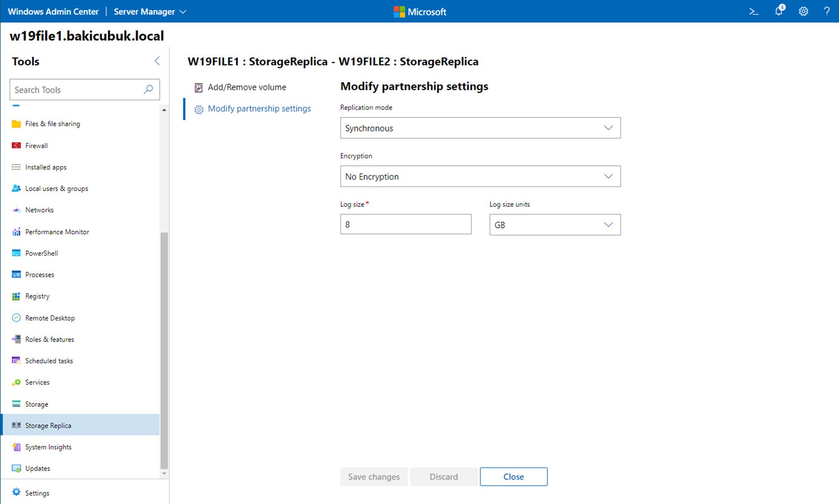Click the Processes icon
This screenshot has width=839, height=504.
click(x=16, y=274)
